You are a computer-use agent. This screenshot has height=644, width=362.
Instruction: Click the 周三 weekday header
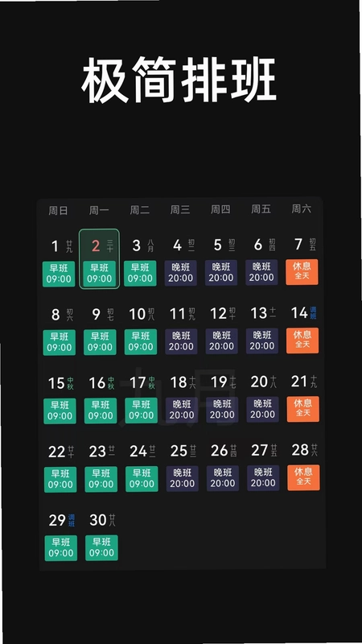coord(180,210)
